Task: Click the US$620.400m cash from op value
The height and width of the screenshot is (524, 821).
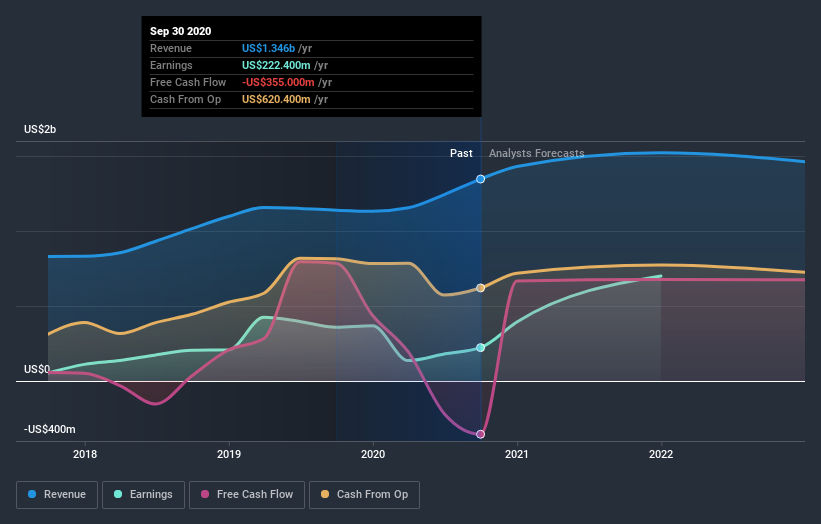Action: point(276,99)
